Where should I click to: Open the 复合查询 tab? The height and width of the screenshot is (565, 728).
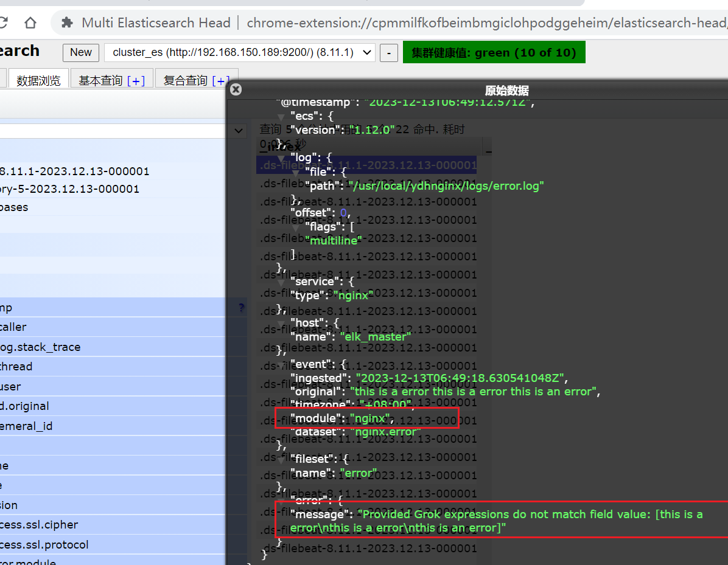(197, 80)
